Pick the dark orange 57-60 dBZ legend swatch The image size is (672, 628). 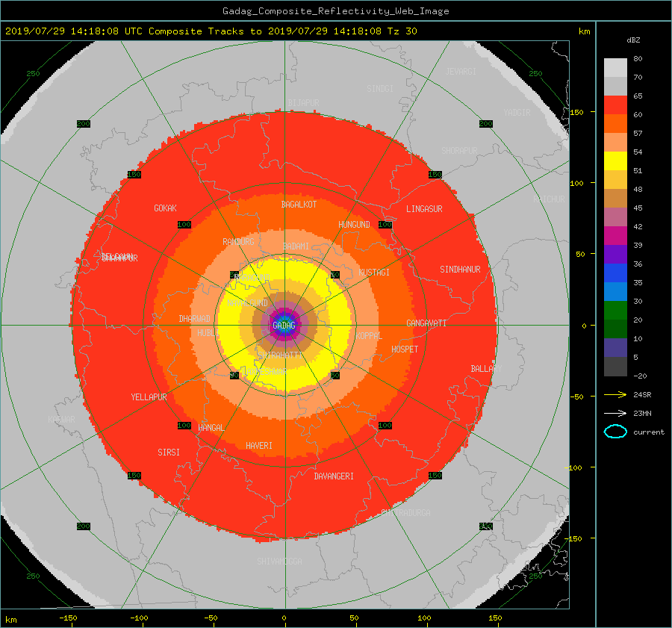pyautogui.click(x=615, y=123)
